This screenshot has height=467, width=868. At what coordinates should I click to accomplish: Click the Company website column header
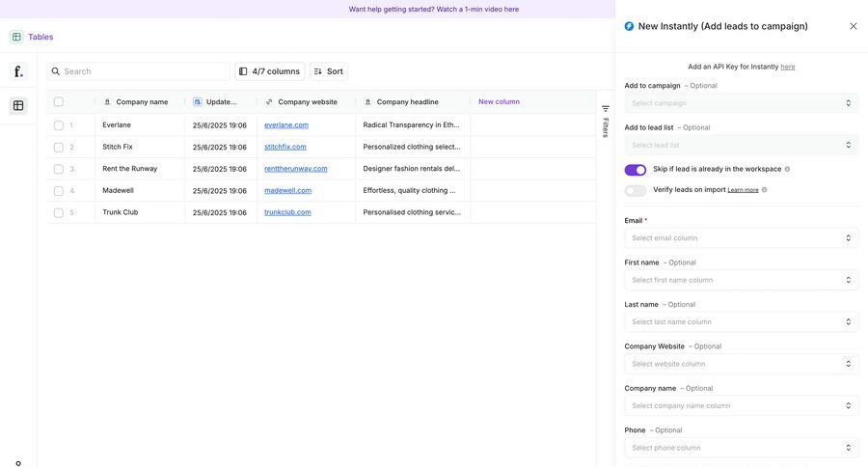[x=306, y=102]
